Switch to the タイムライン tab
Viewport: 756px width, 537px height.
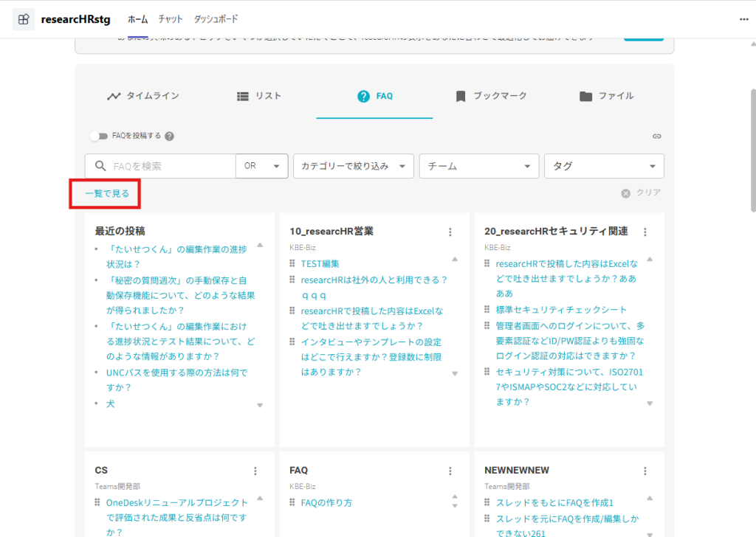(x=143, y=96)
